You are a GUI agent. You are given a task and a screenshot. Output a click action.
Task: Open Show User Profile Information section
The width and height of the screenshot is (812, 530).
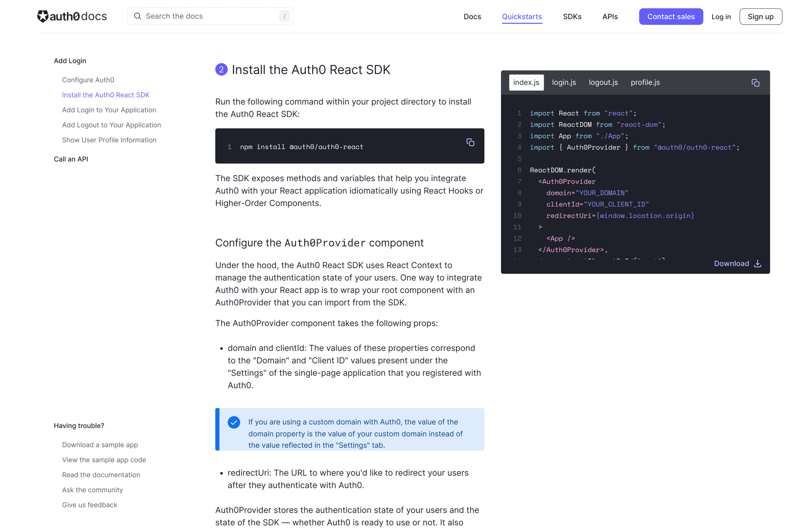tap(109, 140)
